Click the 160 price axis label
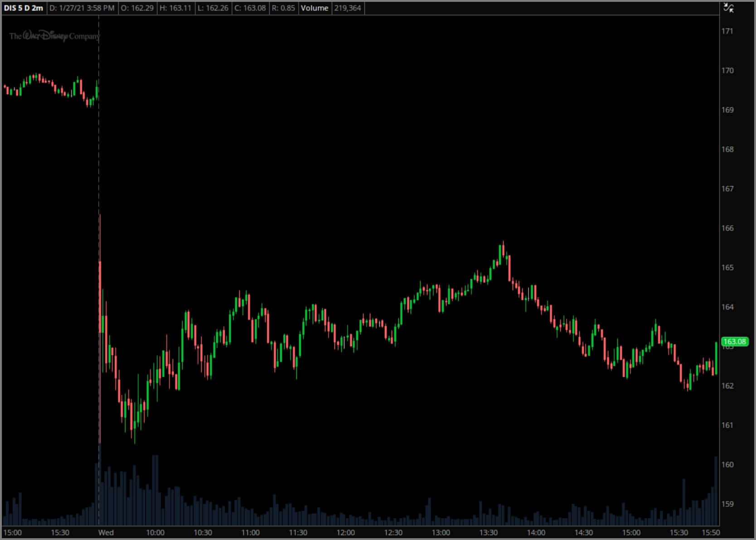 [727, 465]
